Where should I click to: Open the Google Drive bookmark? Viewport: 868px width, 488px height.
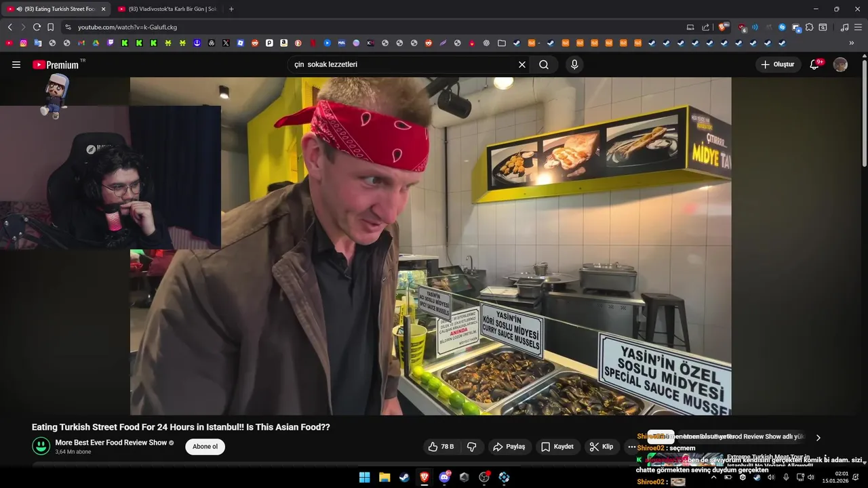(x=96, y=43)
